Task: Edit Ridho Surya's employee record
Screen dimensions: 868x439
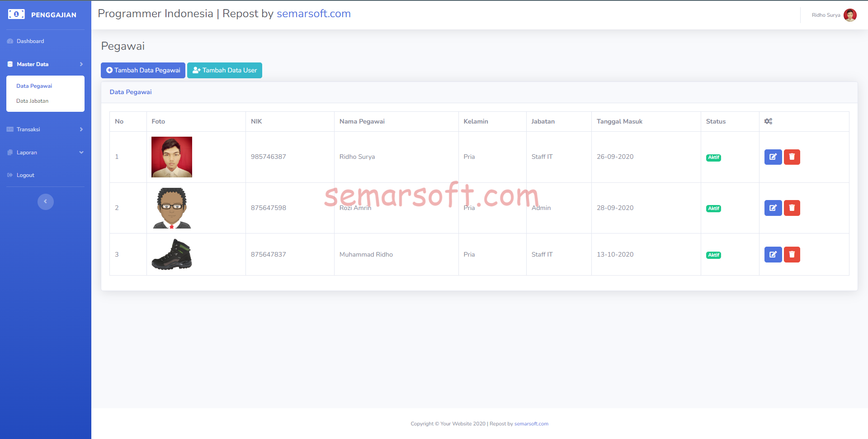Action: click(773, 157)
